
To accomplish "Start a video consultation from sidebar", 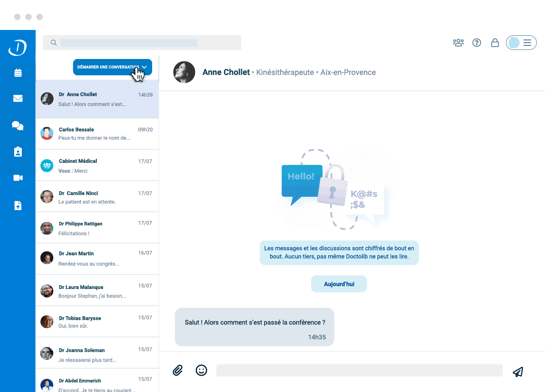I will point(18,177).
